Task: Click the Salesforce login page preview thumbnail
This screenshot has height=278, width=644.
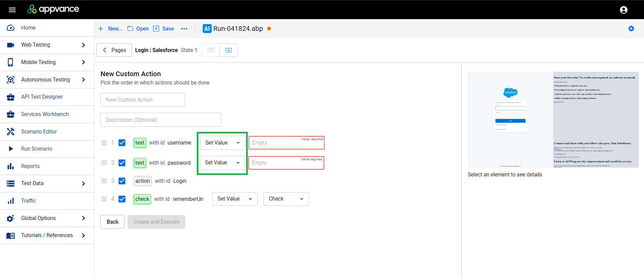Action: [553, 120]
